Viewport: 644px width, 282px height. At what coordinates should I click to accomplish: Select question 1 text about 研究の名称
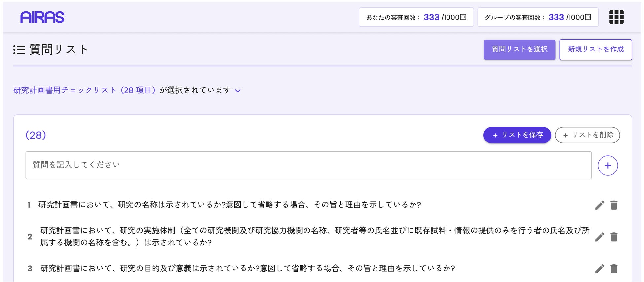[230, 205]
